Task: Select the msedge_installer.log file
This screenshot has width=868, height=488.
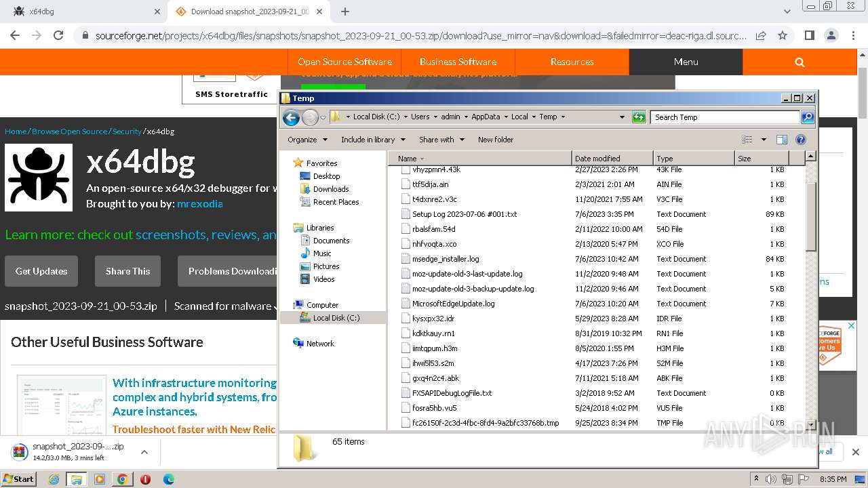Action: tap(446, 259)
